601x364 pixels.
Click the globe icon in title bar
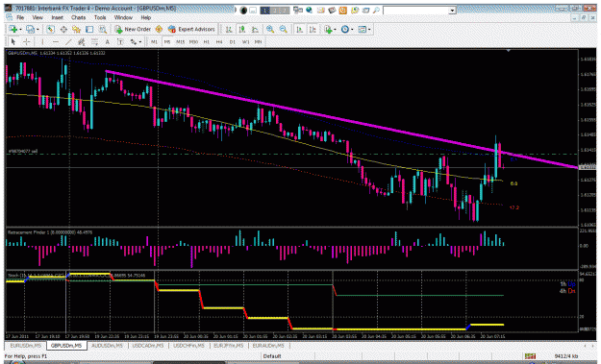pyautogui.click(x=309, y=10)
